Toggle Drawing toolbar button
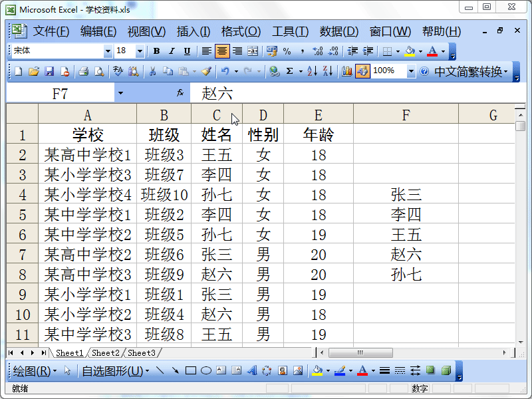The height and width of the screenshot is (399, 532). 362,71
